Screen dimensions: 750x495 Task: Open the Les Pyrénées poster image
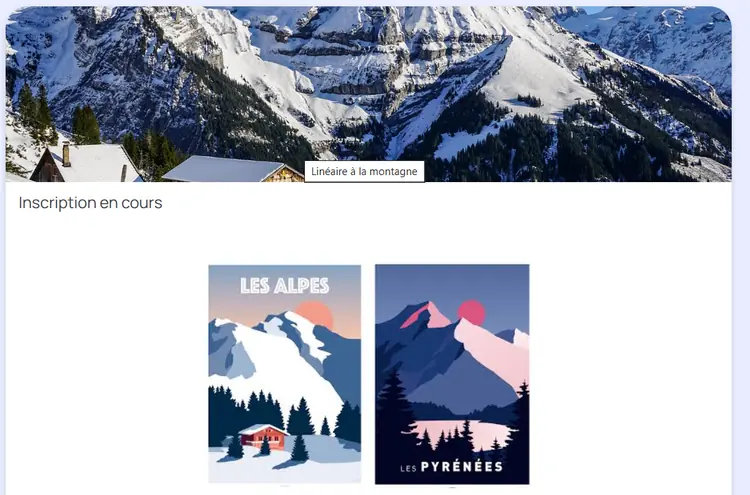coord(452,374)
